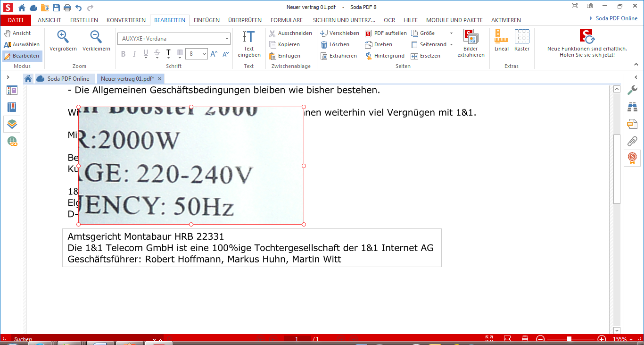Save the document with the floppy disk icon

[56, 8]
